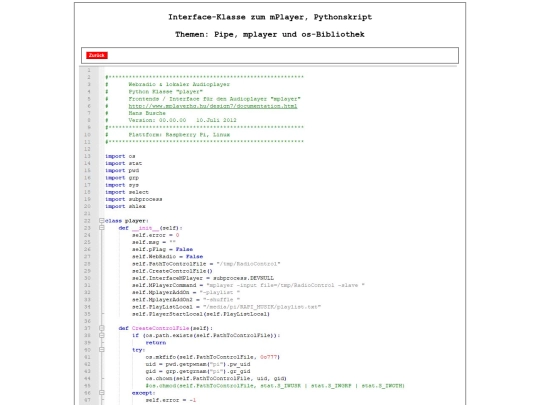Open the mplayerhq.hu documentation link

213,106
